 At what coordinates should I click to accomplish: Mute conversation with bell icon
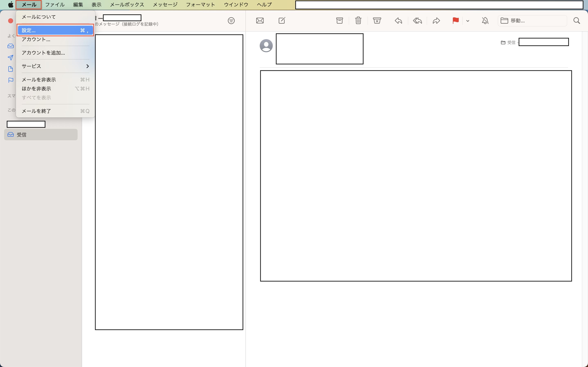485,21
